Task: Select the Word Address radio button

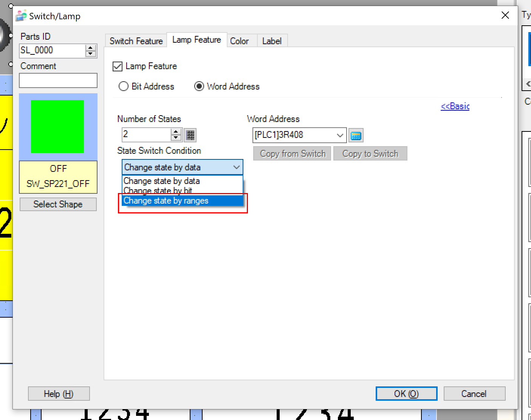Action: coord(199,86)
